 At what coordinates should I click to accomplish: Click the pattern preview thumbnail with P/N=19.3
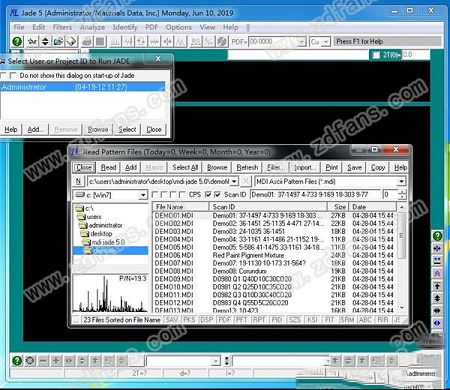[110, 293]
